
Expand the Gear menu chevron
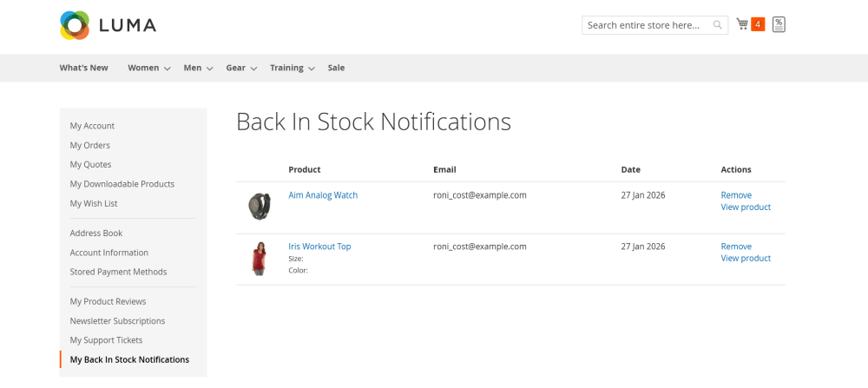coord(253,69)
